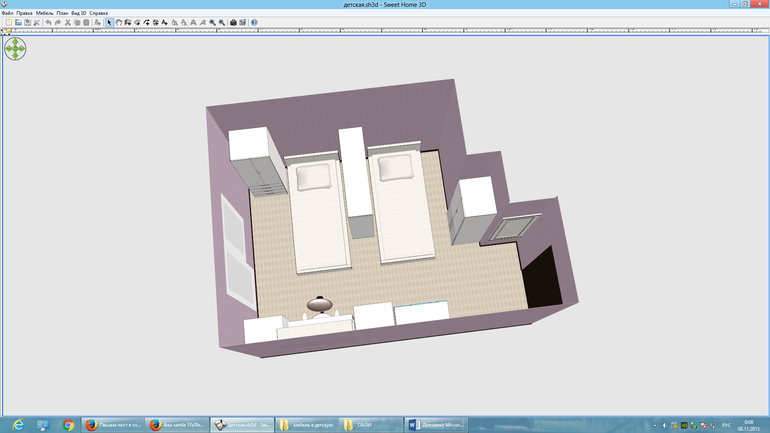Open Help with the blue question icon
This screenshot has width=770, height=433.
[254, 22]
